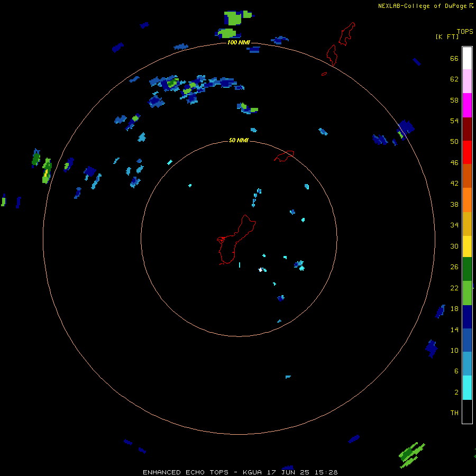Select the 100 NMI range ring label
This screenshot has width=476, height=476.
coord(239,42)
